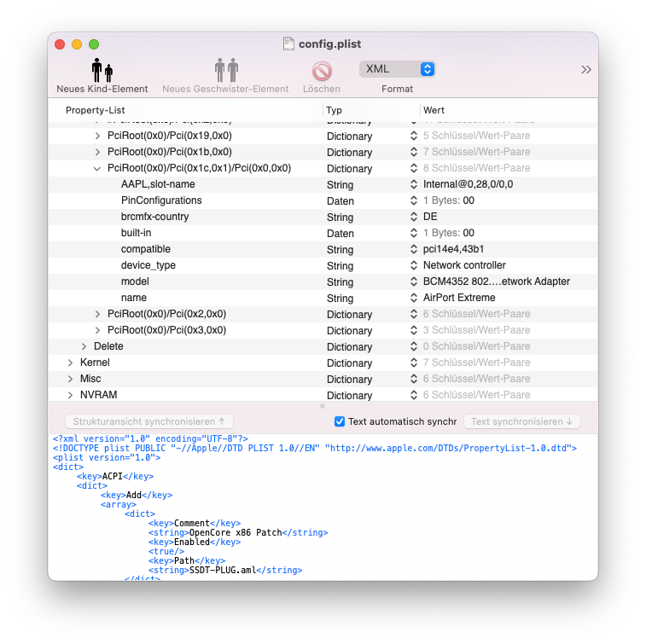Viewport: 646px width, 644px height.
Task: Change type stepper for brcmfx-country row
Action: coord(414,217)
